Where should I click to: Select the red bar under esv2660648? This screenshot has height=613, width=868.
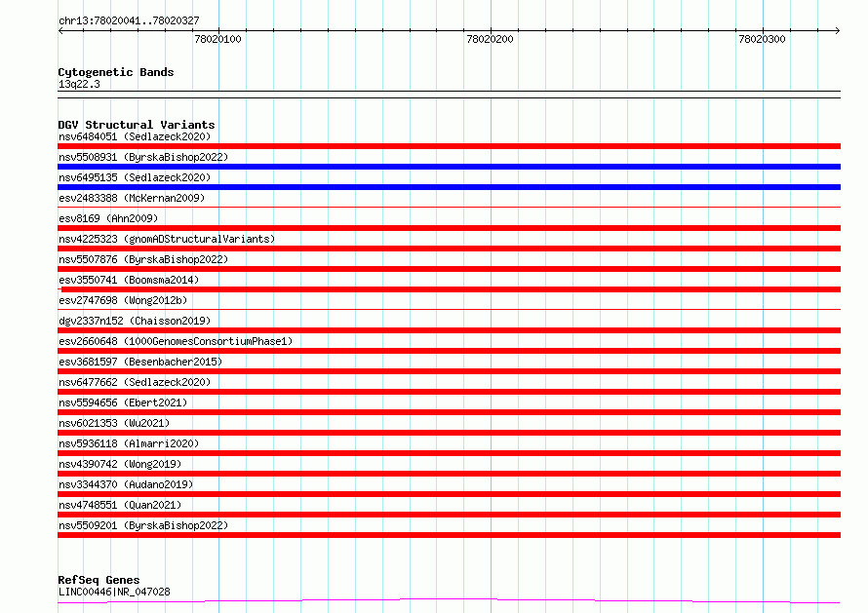point(449,351)
